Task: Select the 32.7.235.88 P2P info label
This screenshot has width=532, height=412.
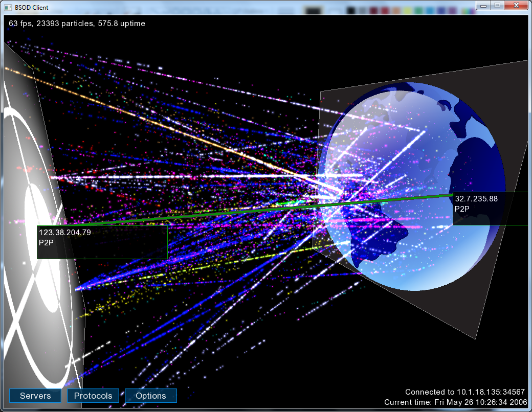Action: click(491, 209)
